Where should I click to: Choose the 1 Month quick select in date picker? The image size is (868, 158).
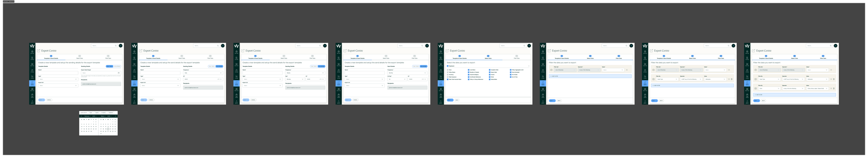[x=111, y=113]
